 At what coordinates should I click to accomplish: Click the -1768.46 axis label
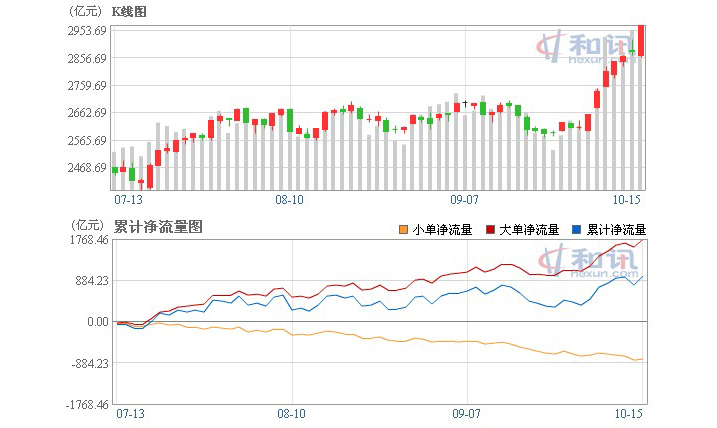(x=87, y=405)
